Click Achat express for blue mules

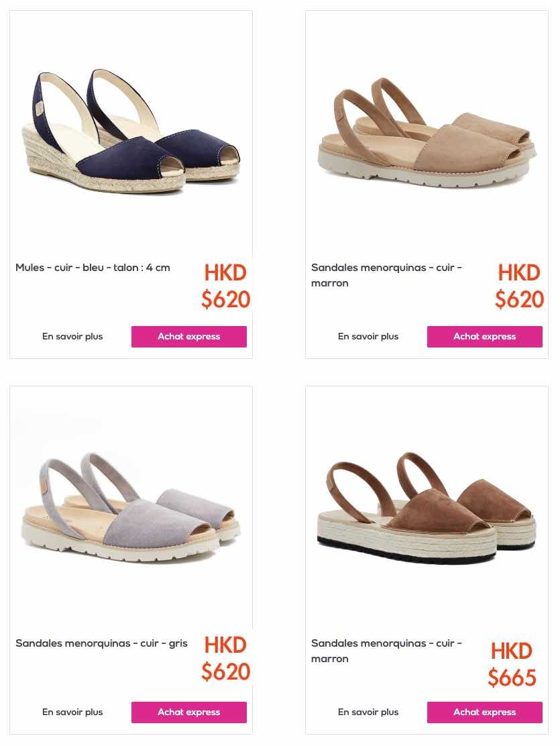click(189, 336)
